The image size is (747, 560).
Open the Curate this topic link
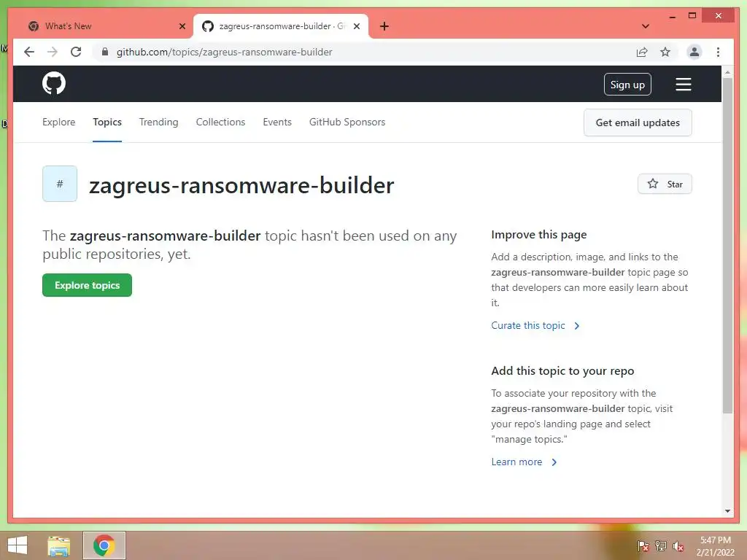tap(535, 326)
